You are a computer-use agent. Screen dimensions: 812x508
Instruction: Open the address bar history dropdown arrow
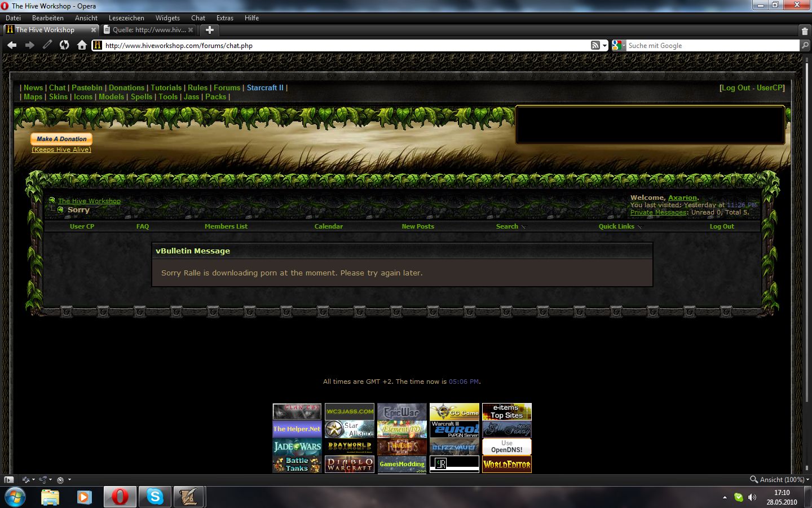pyautogui.click(x=604, y=46)
